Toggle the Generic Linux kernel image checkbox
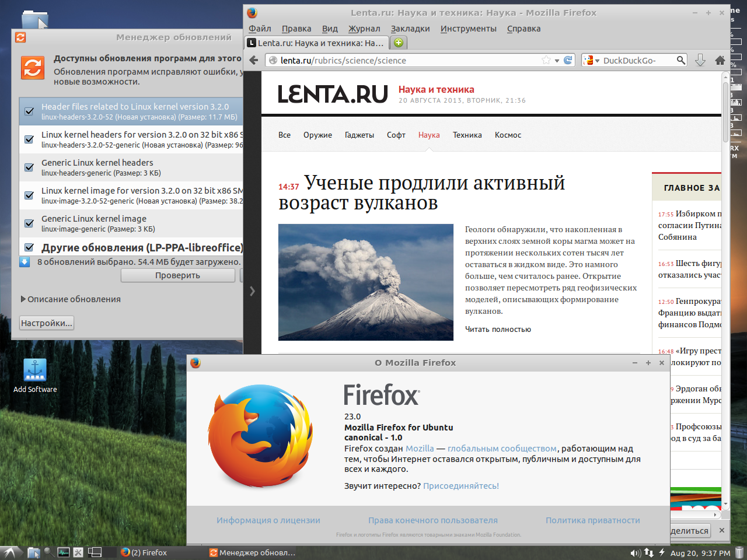The width and height of the screenshot is (747, 560). (29, 223)
